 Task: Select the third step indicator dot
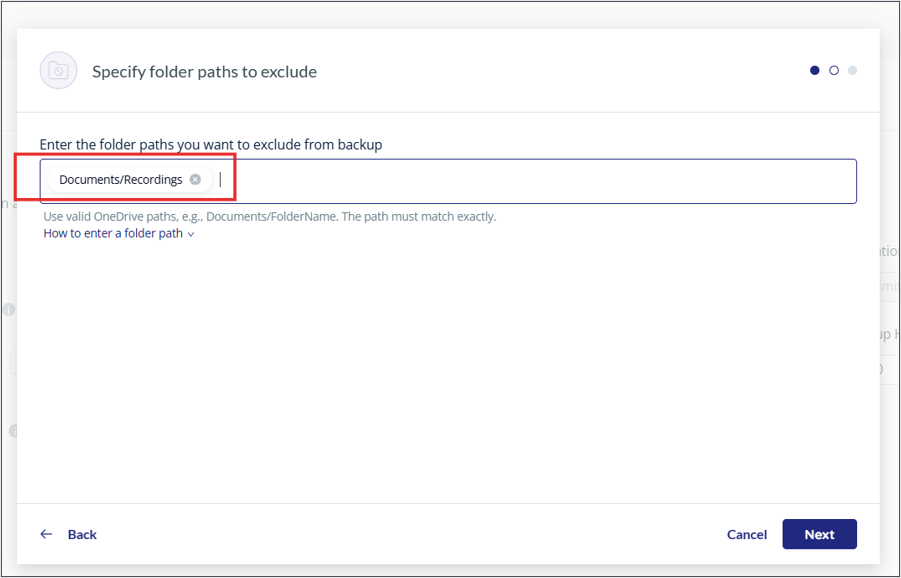tap(853, 70)
